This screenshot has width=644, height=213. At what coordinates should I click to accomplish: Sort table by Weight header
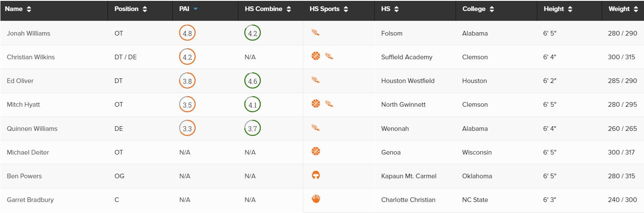[623, 9]
